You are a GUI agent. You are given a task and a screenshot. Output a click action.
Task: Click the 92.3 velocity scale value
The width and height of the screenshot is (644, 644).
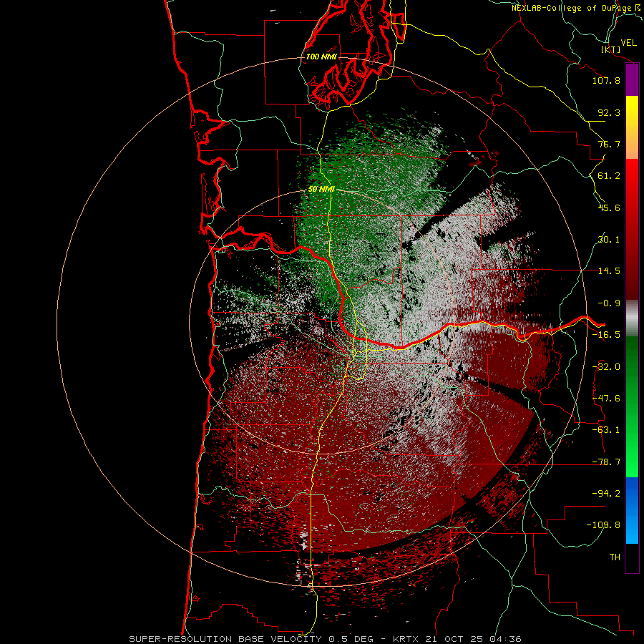[609, 112]
